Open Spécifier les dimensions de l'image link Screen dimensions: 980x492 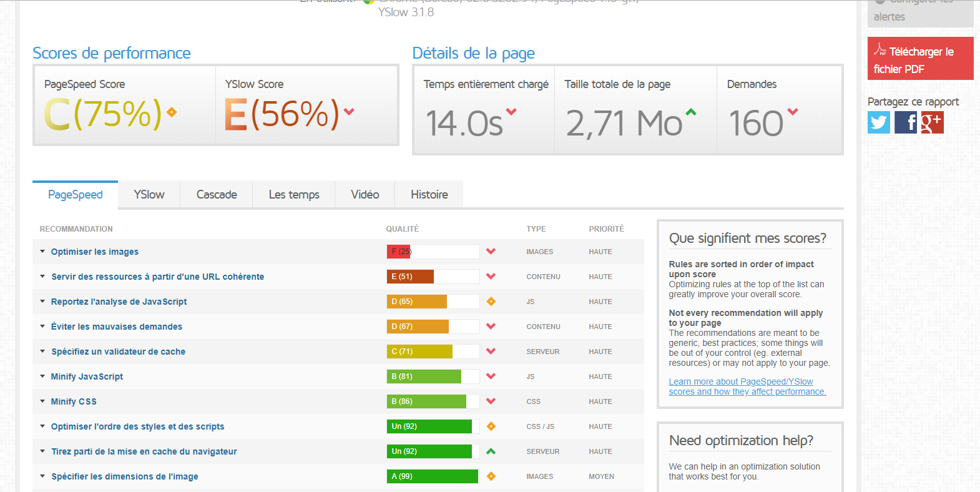pyautogui.click(x=125, y=476)
